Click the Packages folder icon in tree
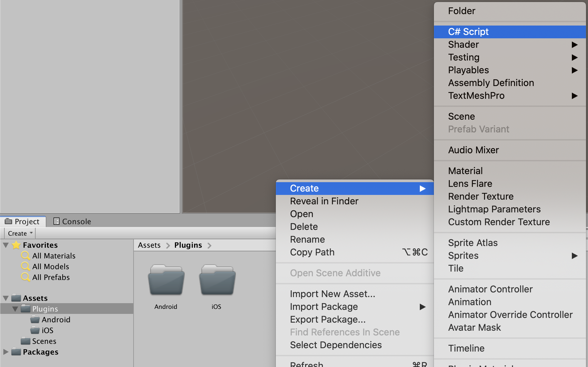 click(x=16, y=352)
